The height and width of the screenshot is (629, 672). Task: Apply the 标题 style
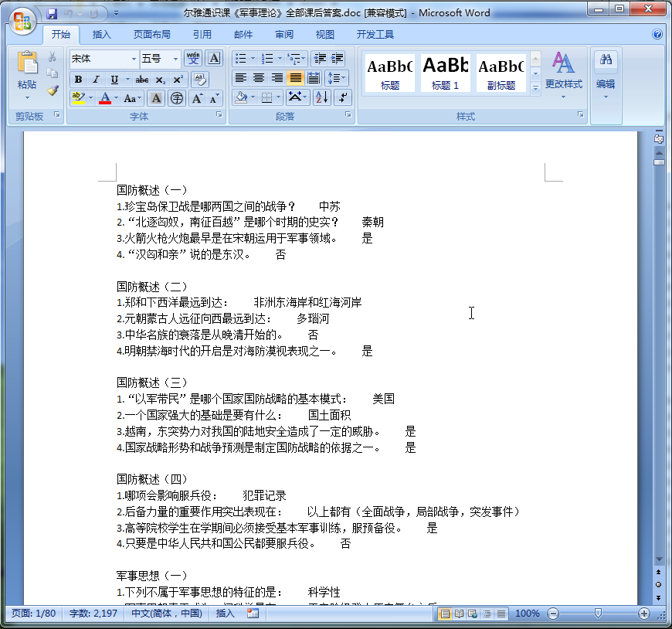tap(389, 73)
